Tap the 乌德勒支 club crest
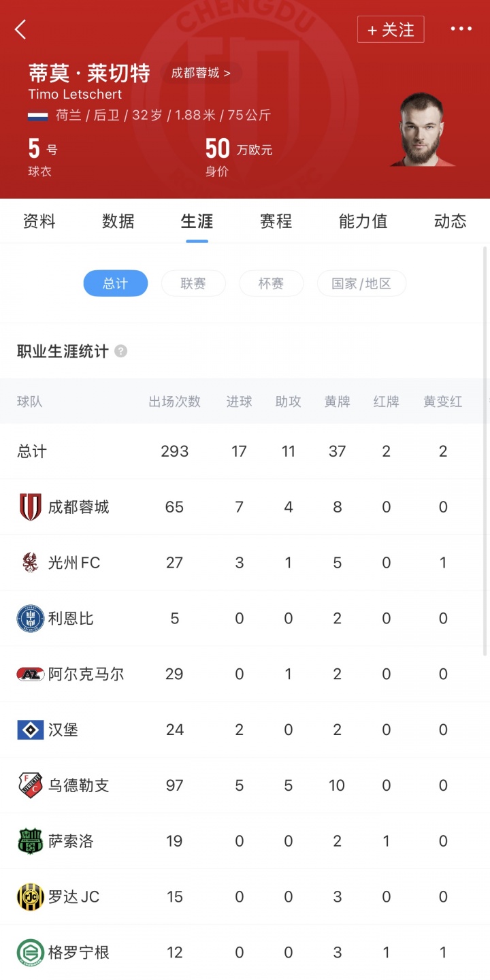490x980 pixels. tap(31, 785)
